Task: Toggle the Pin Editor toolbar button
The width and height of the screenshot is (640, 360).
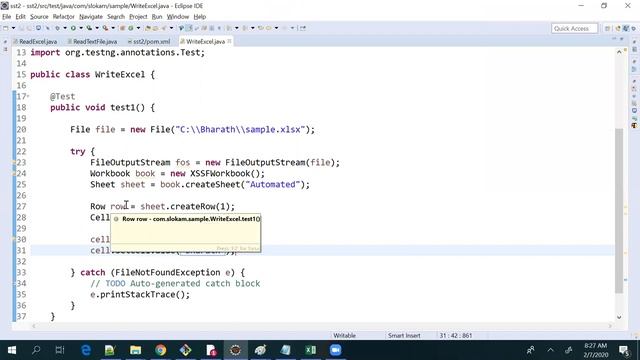Action: click(x=302, y=28)
